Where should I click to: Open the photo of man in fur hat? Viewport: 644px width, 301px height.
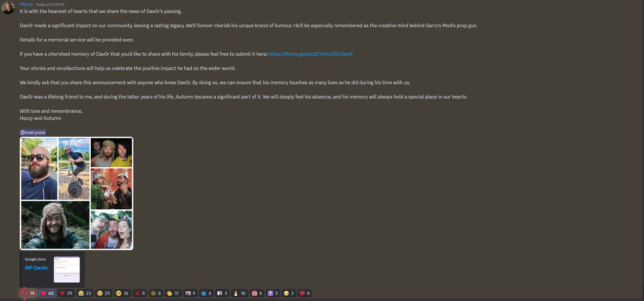click(x=55, y=225)
